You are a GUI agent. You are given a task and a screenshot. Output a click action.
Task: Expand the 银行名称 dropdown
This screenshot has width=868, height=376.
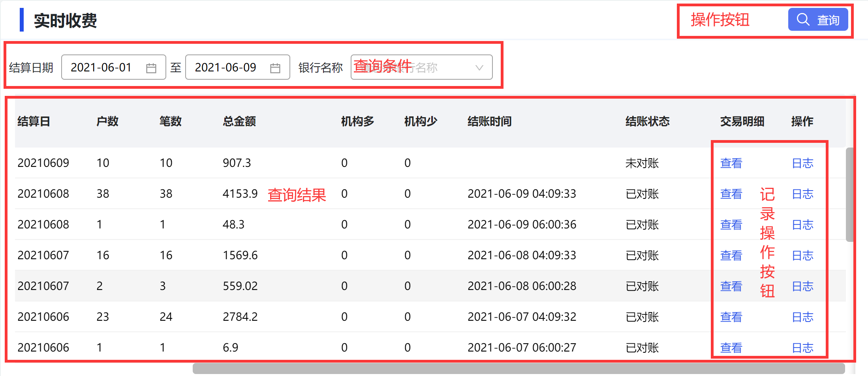click(421, 67)
